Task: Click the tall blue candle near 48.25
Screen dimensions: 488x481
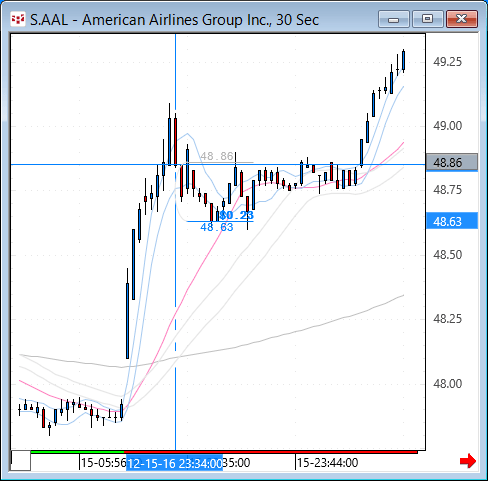Action: pyautogui.click(x=127, y=321)
